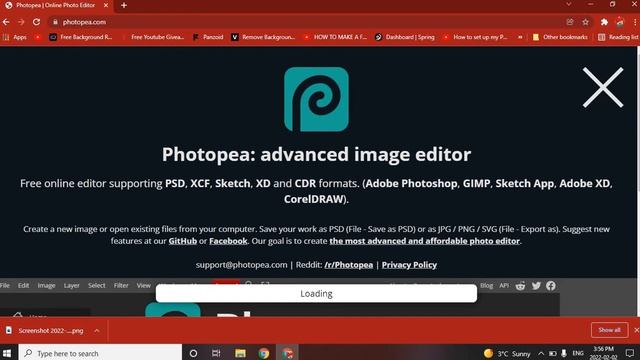Screen dimensions: 640x360
Task: Open the HOW TO MAKE A F... bookmark
Action: (x=336, y=37)
